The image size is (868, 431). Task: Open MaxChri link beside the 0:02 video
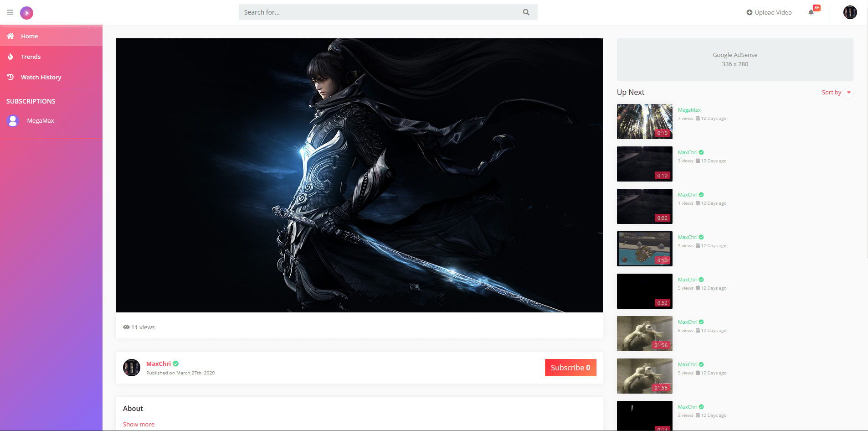pyautogui.click(x=688, y=195)
